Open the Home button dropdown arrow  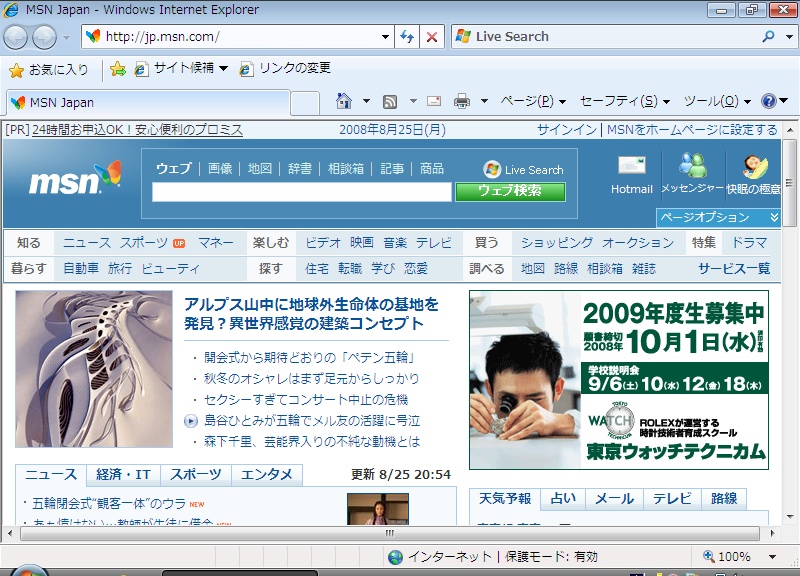click(x=366, y=101)
